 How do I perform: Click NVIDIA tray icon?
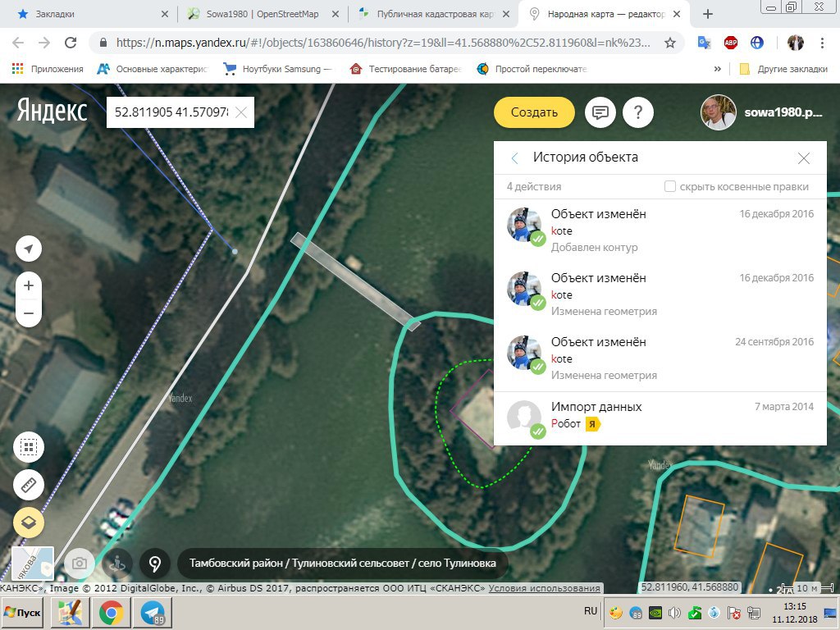click(655, 613)
